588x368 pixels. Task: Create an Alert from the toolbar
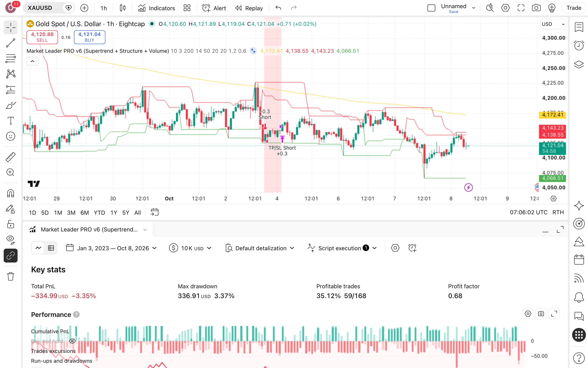click(214, 8)
